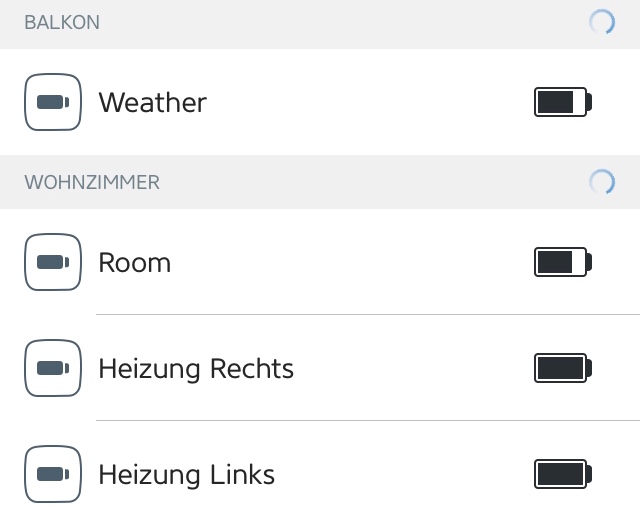Open the Weather device name
The width and height of the screenshot is (640, 526).
tap(152, 102)
